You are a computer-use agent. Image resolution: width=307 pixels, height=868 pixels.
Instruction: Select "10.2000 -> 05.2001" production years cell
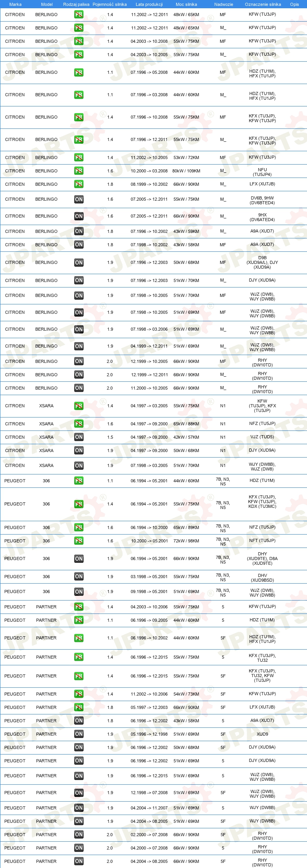[x=149, y=541]
